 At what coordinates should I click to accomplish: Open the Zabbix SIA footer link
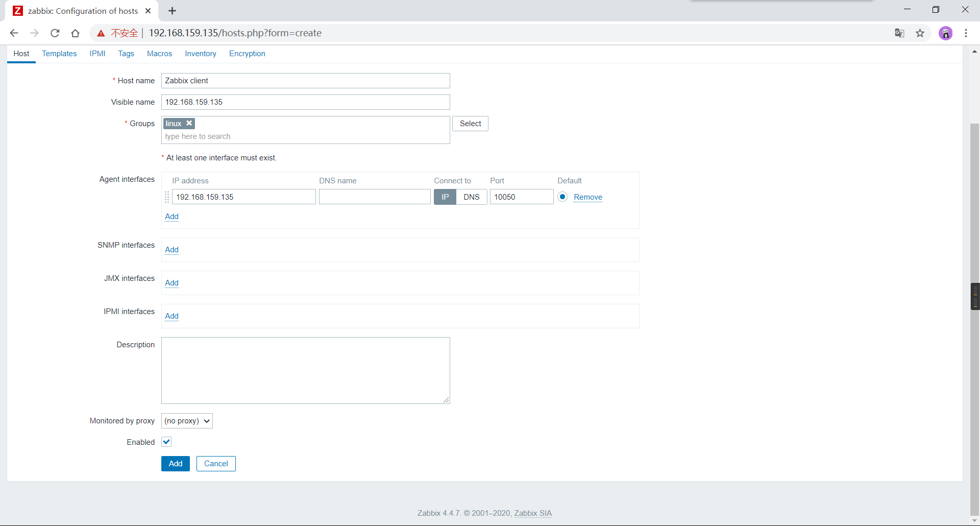click(x=533, y=513)
